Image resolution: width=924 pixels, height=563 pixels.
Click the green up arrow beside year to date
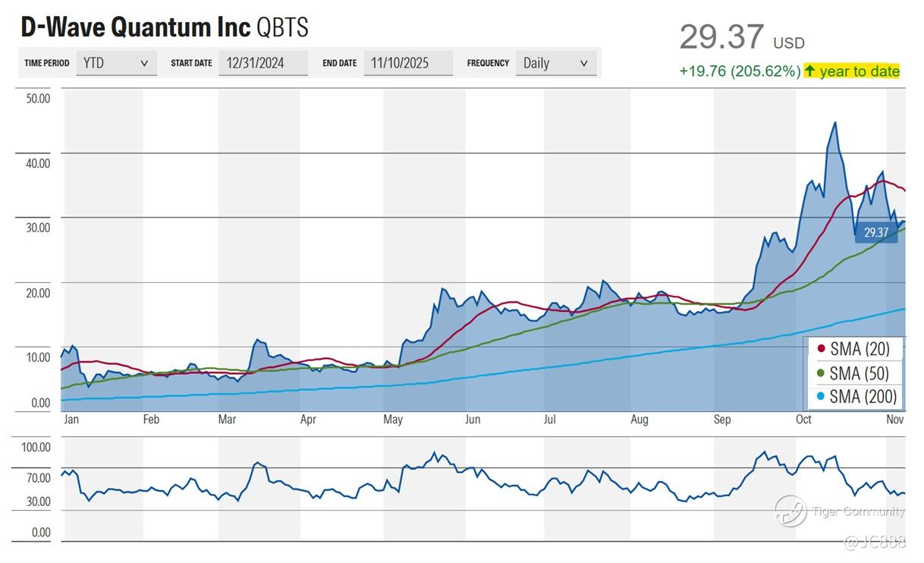point(809,71)
